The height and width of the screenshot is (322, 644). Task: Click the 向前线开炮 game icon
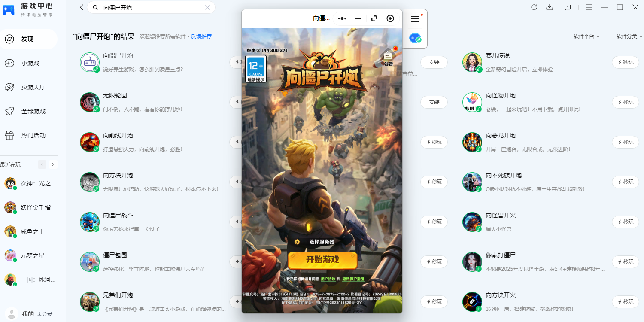coord(90,142)
